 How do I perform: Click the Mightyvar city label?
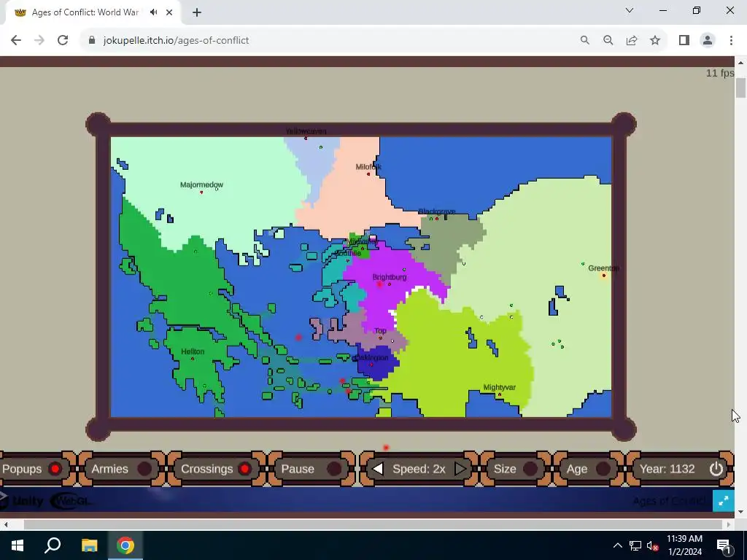[x=499, y=387]
